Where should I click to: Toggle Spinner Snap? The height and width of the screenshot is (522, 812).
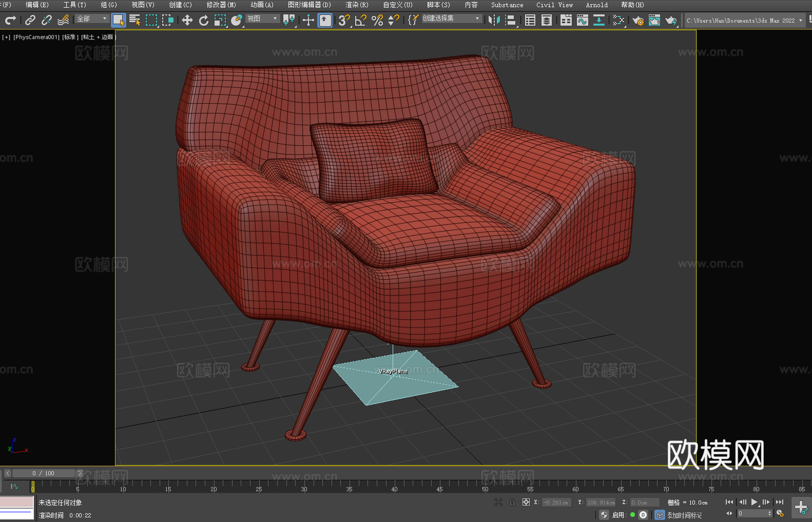coord(394,21)
